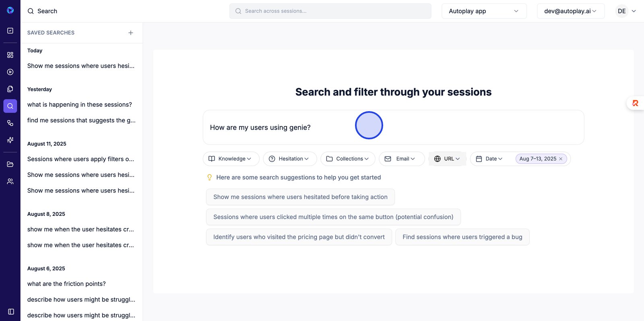The height and width of the screenshot is (321, 644).
Task: Open the users icon in left sidebar
Action: coord(10,182)
